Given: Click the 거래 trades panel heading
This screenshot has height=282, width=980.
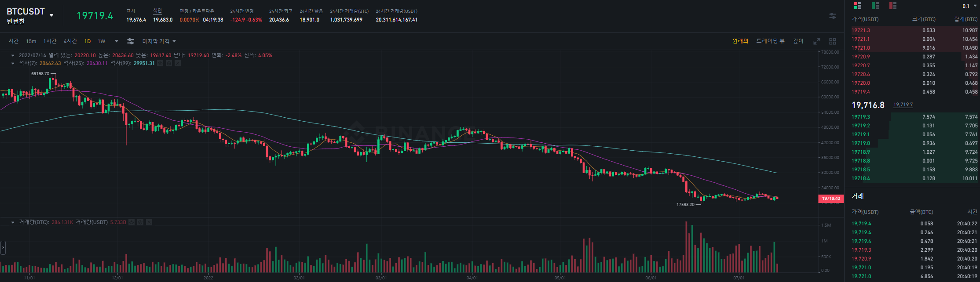Looking at the screenshot, I should [857, 196].
